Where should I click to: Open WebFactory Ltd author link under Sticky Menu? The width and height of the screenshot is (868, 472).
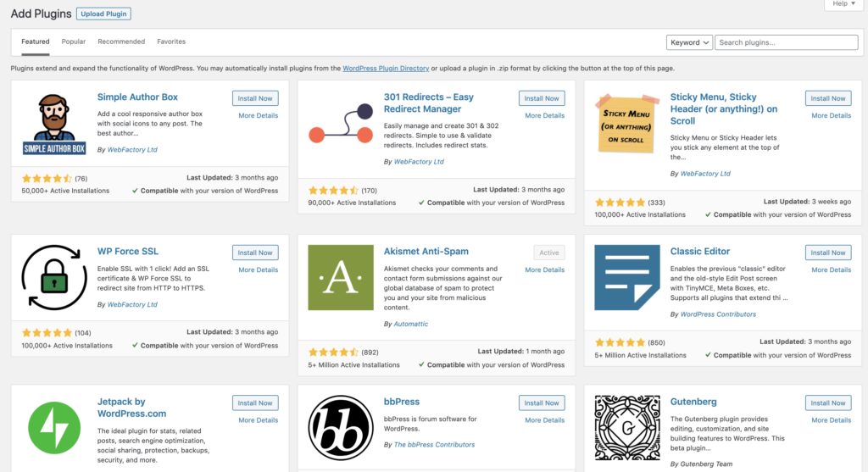[705, 174]
